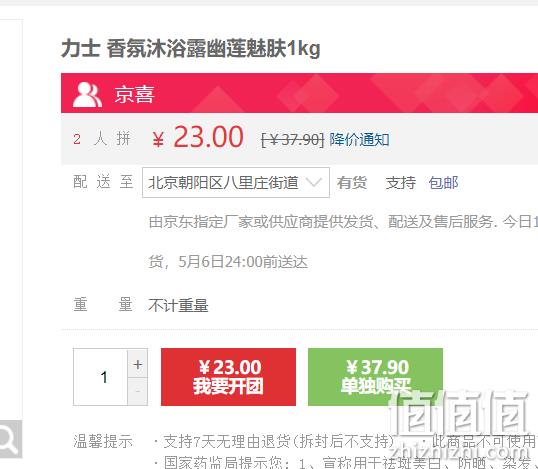Open the 北京朝阳区八里庄街道 delivery address dropdown
Image resolution: width=538 pixels, height=469 pixels.
(236, 183)
